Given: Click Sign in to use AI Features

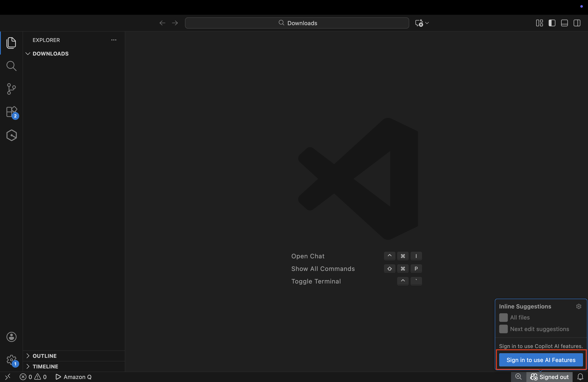Looking at the screenshot, I should [541, 360].
